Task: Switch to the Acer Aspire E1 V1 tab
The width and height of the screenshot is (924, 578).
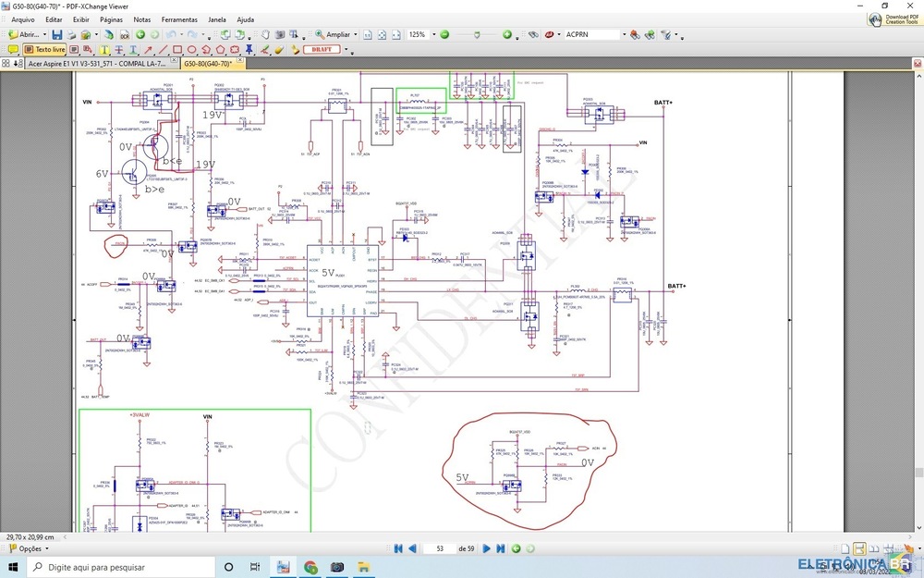Action: point(97,64)
